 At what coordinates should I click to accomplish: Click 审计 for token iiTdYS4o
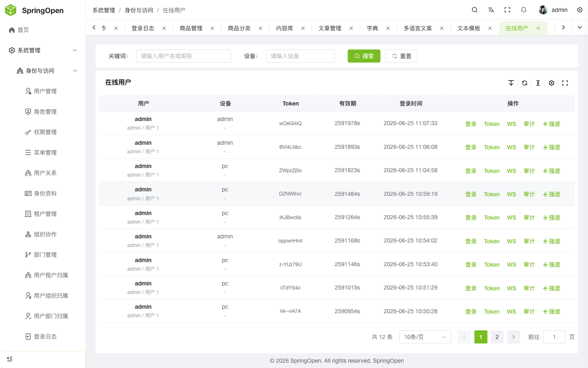(529, 288)
